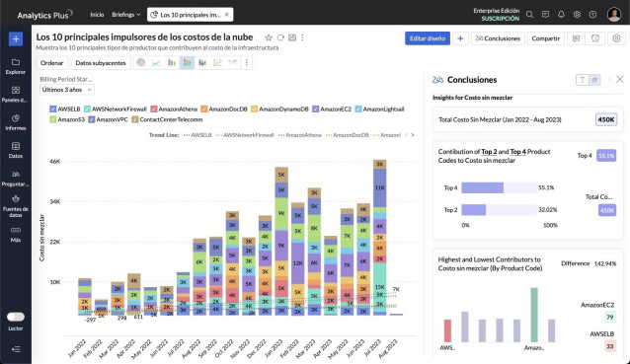Image resolution: width=630 pixels, height=364 pixels.
Task: Uncheck the AmazonDocDB legend checkbox
Action: pos(204,109)
